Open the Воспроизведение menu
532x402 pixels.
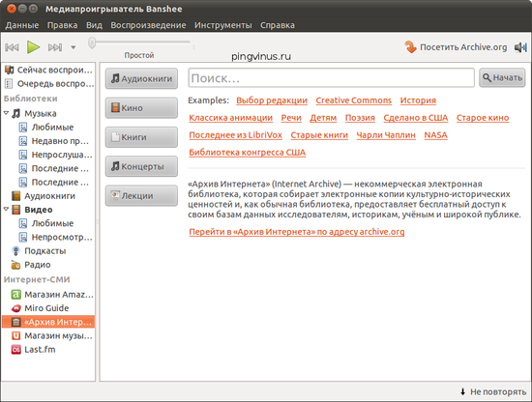click(148, 25)
